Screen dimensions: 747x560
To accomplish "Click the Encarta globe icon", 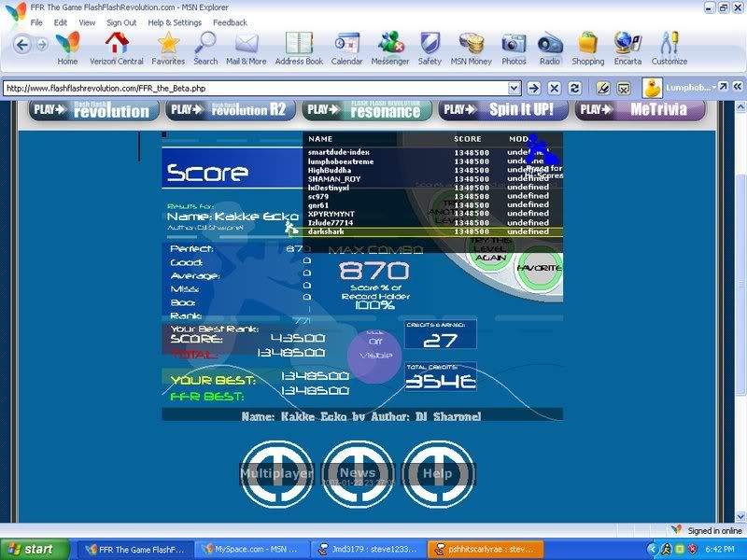I will [x=627, y=48].
